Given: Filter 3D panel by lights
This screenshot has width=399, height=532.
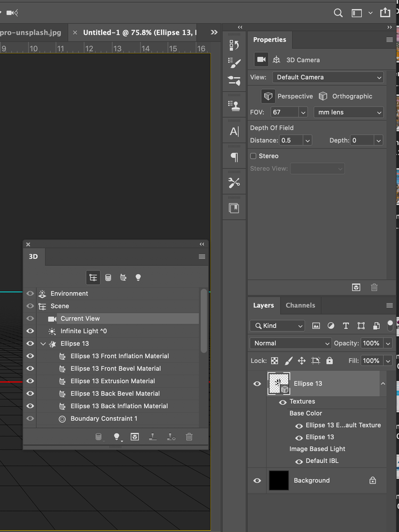Looking at the screenshot, I should (x=138, y=277).
